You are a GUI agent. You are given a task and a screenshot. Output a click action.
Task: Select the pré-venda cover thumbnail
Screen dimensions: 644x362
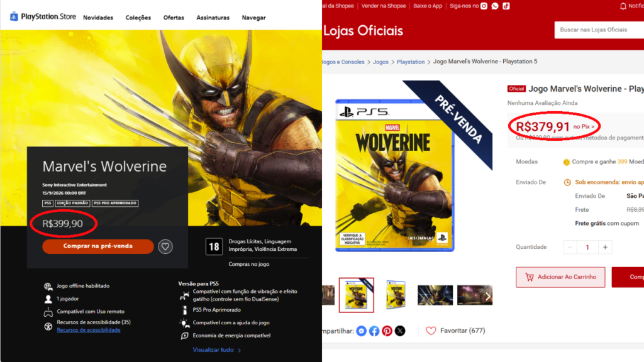point(357,295)
